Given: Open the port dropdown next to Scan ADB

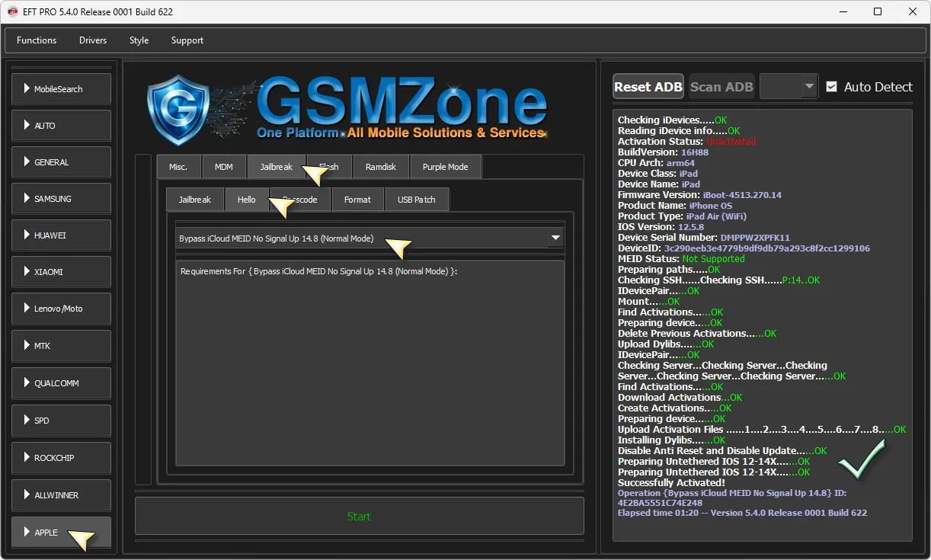Looking at the screenshot, I should pos(809,87).
